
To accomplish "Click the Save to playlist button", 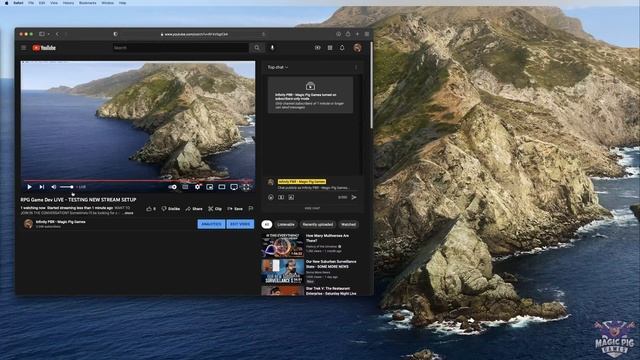I will [235, 209].
